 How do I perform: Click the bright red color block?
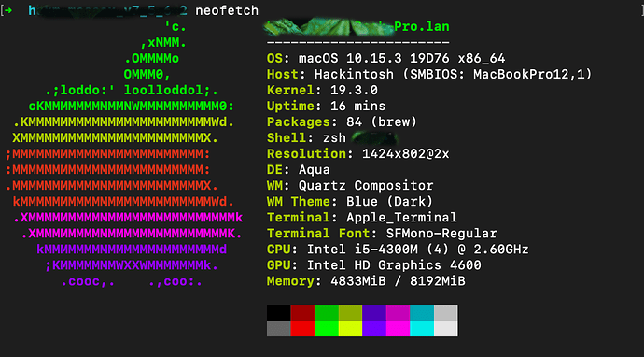[302, 329]
